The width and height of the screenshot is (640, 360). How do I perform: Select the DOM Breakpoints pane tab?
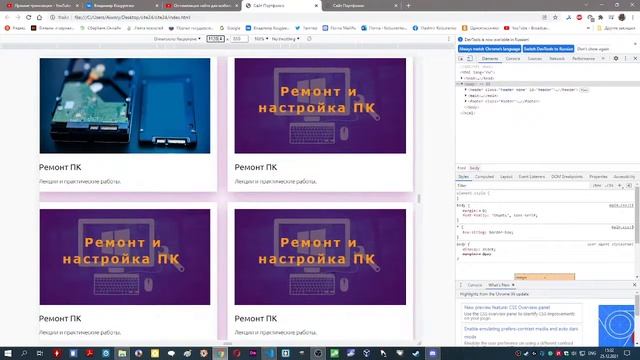[567, 177]
